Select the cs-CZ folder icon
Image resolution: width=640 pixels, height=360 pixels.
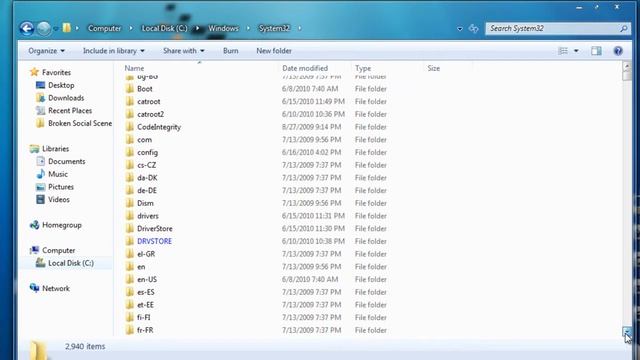click(130, 164)
